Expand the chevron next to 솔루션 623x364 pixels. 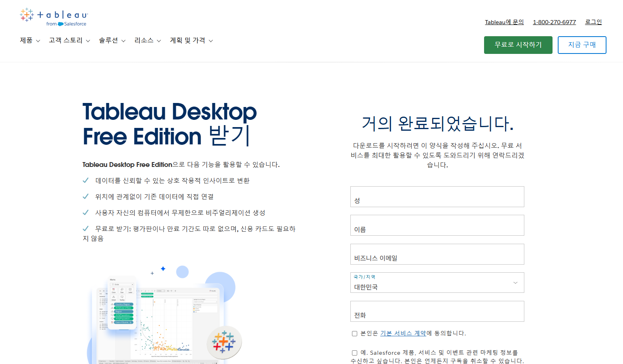[123, 41]
